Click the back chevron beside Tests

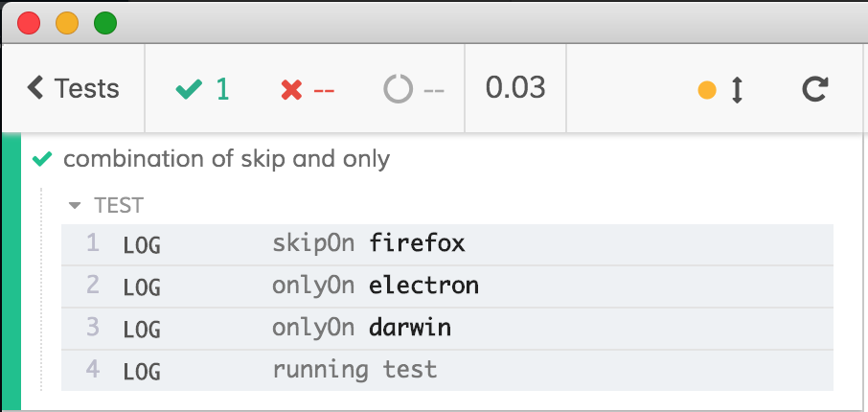(x=34, y=88)
